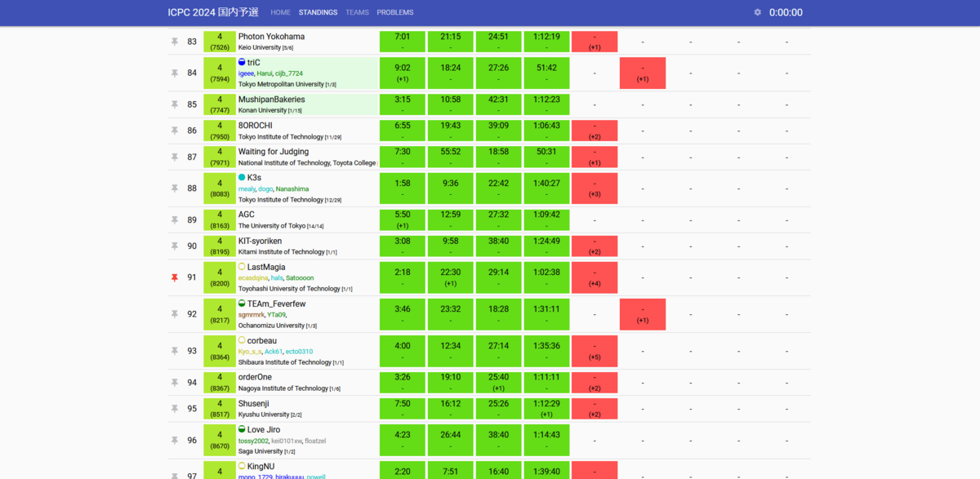Open sgmrmrk's profile link
The image size is (980, 479).
point(252,314)
